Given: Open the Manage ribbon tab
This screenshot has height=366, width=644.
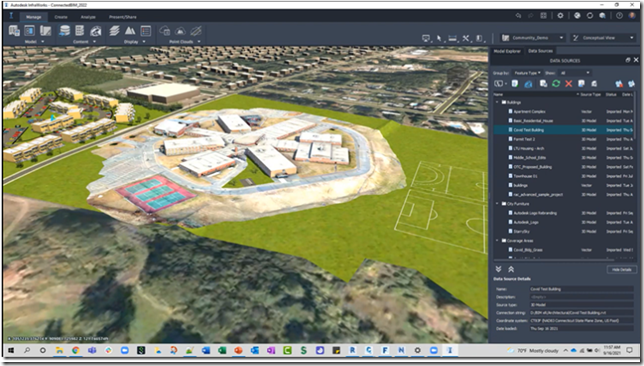Looking at the screenshot, I should pyautogui.click(x=33, y=17).
